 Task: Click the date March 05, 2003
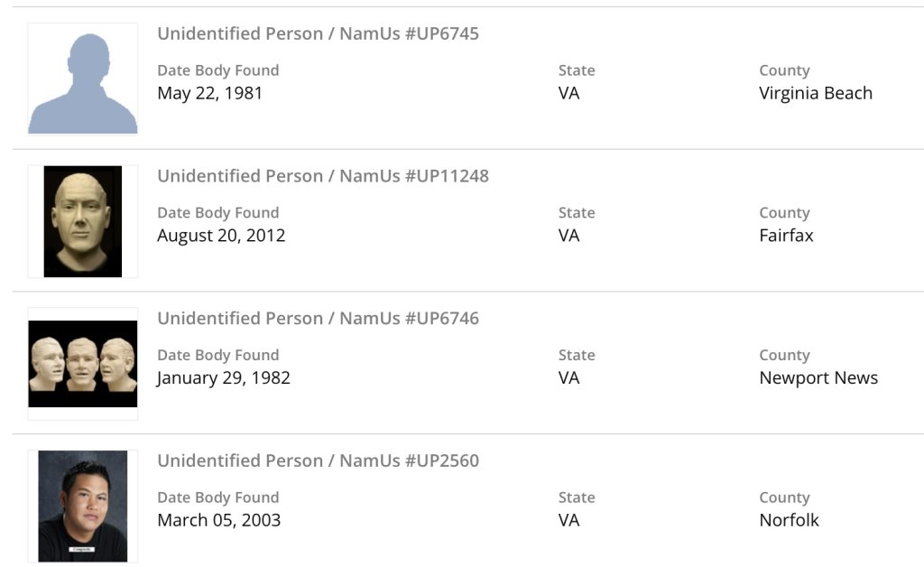coord(218,520)
